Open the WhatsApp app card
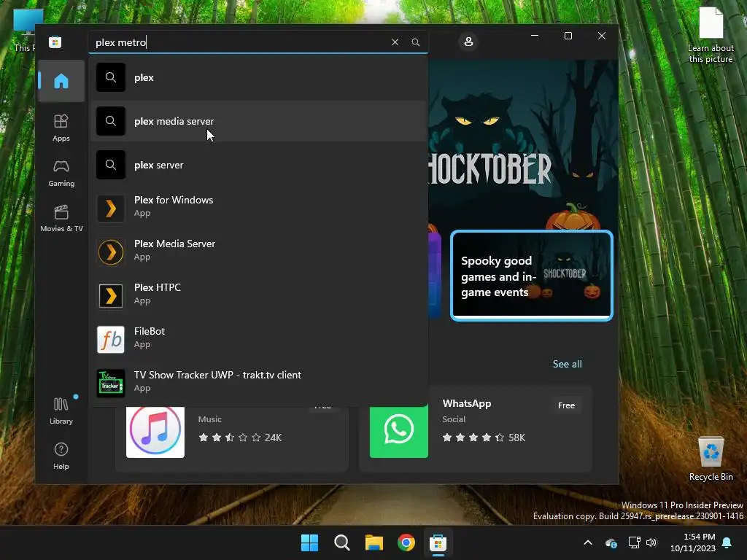747x560 pixels. 476,429
